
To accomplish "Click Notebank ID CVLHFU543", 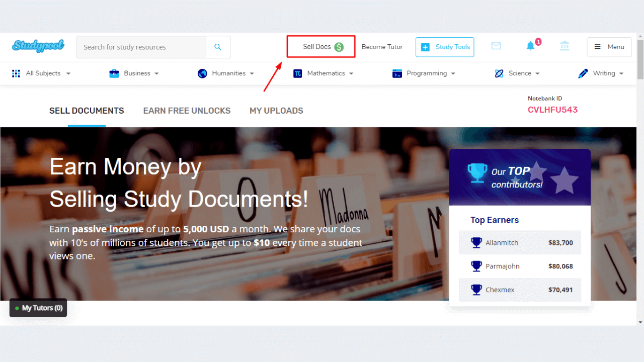I will point(552,110).
